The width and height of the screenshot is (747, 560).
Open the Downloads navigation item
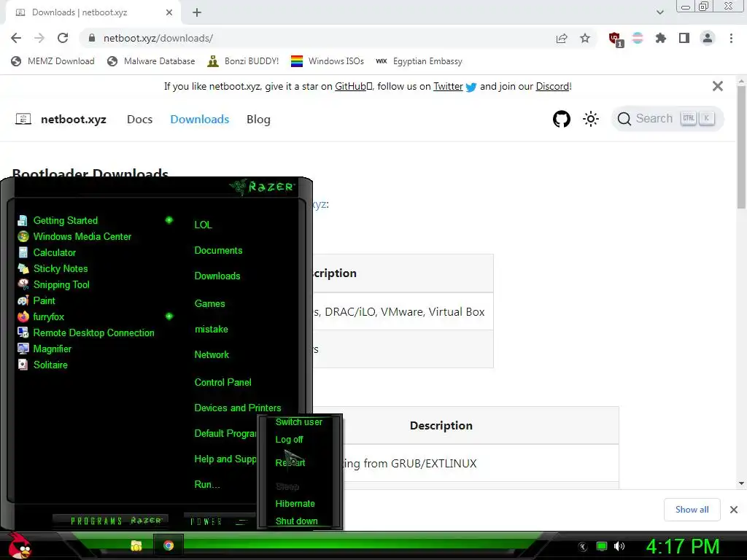click(x=200, y=119)
